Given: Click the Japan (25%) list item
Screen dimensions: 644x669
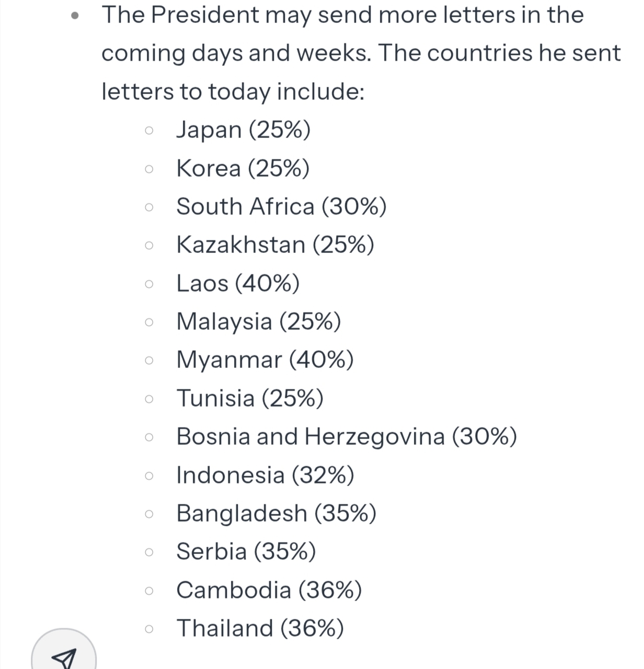Looking at the screenshot, I should click(x=243, y=130).
